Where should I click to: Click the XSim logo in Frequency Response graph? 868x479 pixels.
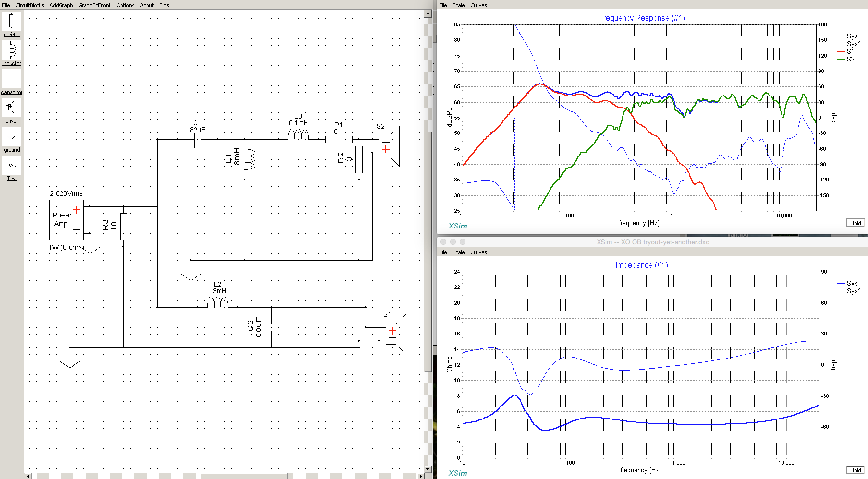pos(458,226)
